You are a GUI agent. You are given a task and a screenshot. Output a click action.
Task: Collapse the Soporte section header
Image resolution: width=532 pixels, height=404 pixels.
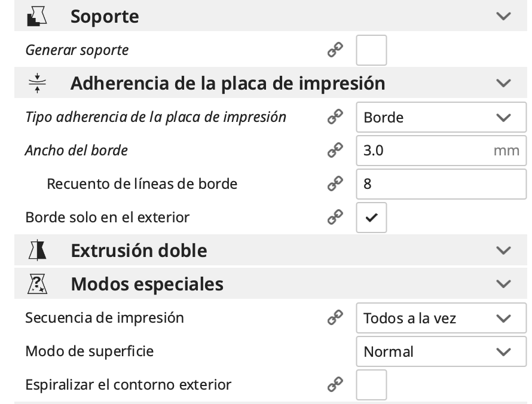coord(504,16)
